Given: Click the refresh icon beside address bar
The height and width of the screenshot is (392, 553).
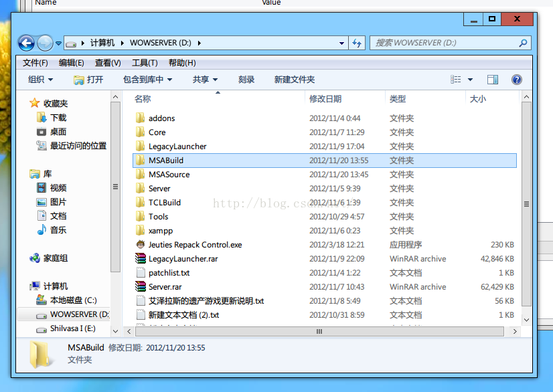Looking at the screenshot, I should (x=357, y=43).
